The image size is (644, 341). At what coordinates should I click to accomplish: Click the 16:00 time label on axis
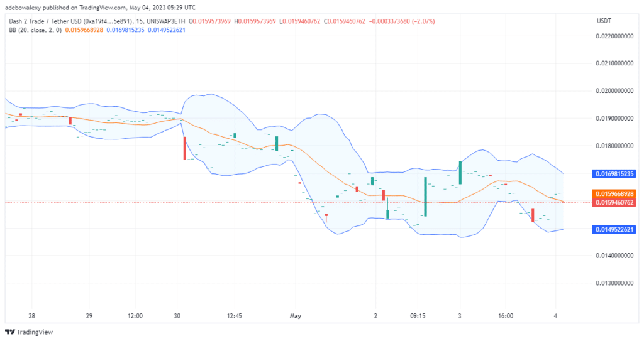(x=506, y=316)
